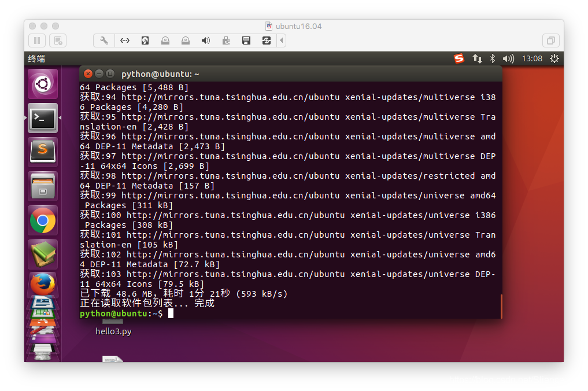Switch VM to Unity view

550,40
